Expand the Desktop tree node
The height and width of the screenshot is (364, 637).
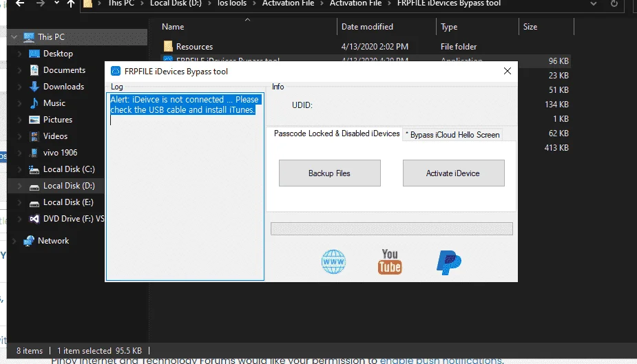pyautogui.click(x=19, y=54)
